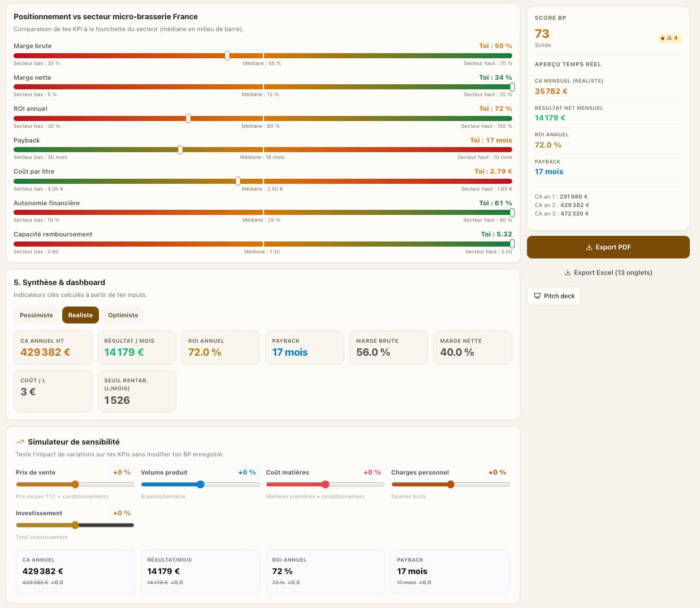Click the 'Solide' score label
Viewport: 700px width, 608px height.
[543, 45]
